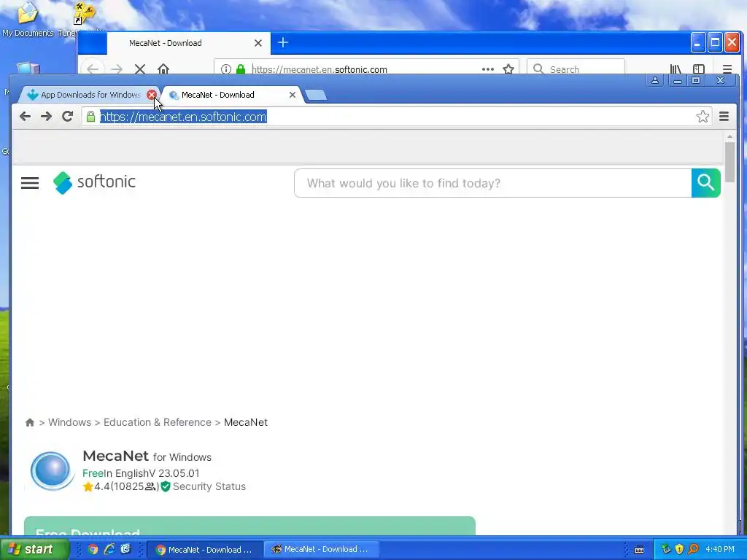747x560 pixels.
Task: Open Firefox page actions three dots
Action: (487, 69)
